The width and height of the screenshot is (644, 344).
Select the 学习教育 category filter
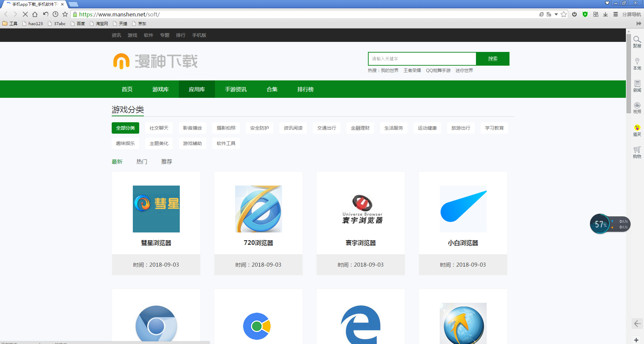[494, 128]
